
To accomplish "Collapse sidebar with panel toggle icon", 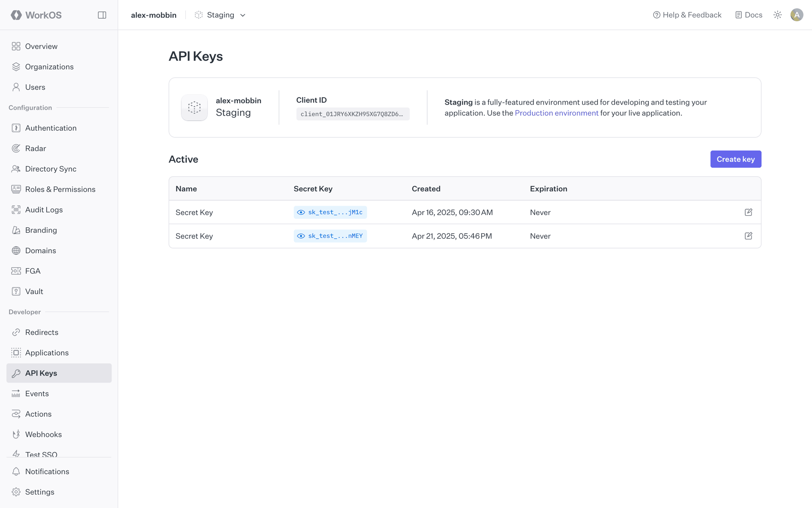I will click(102, 15).
